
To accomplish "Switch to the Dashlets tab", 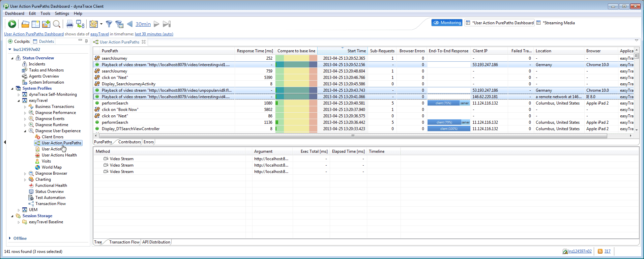I will click(x=43, y=41).
